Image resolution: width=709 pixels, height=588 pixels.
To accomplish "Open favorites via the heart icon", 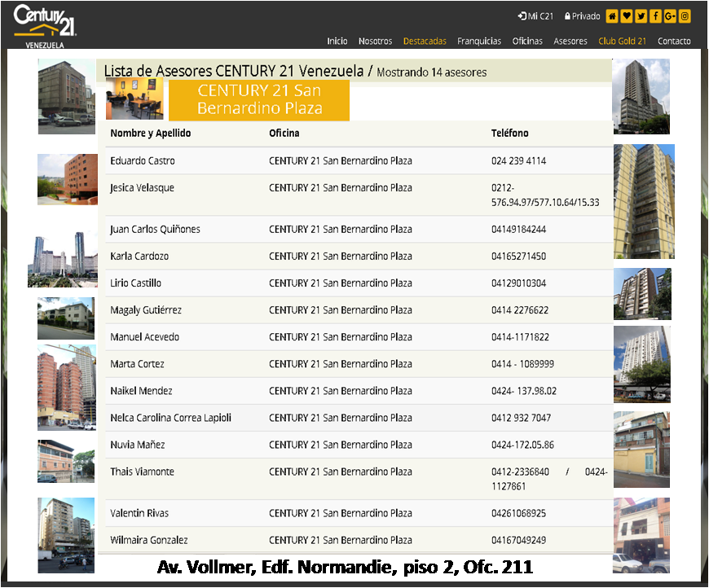I will (626, 16).
